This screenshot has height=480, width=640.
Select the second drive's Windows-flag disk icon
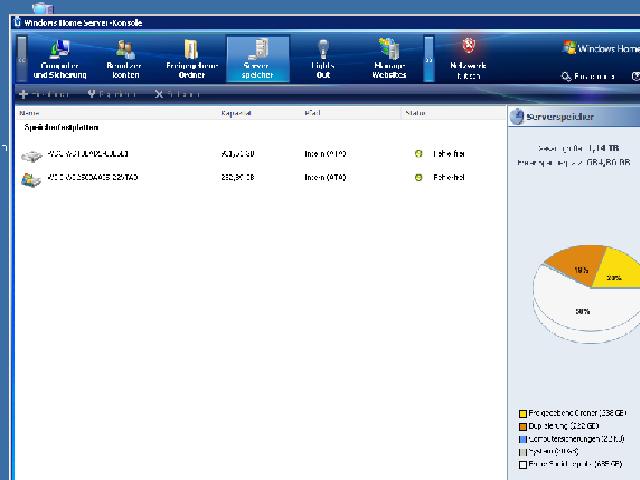coord(31,180)
